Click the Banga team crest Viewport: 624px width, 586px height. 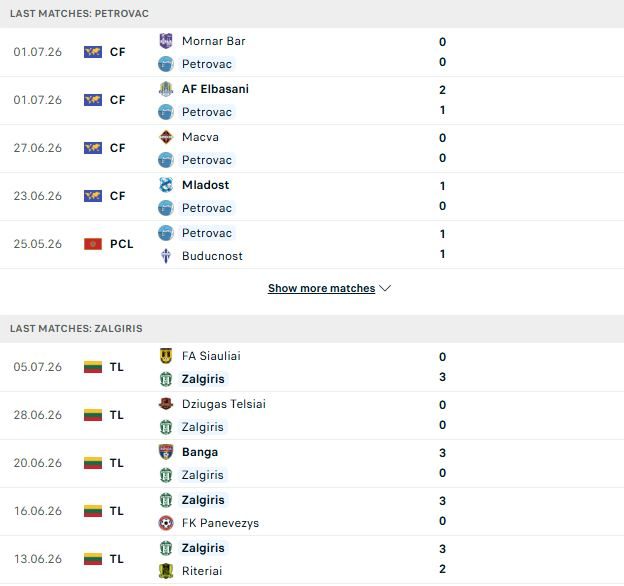pyautogui.click(x=166, y=452)
